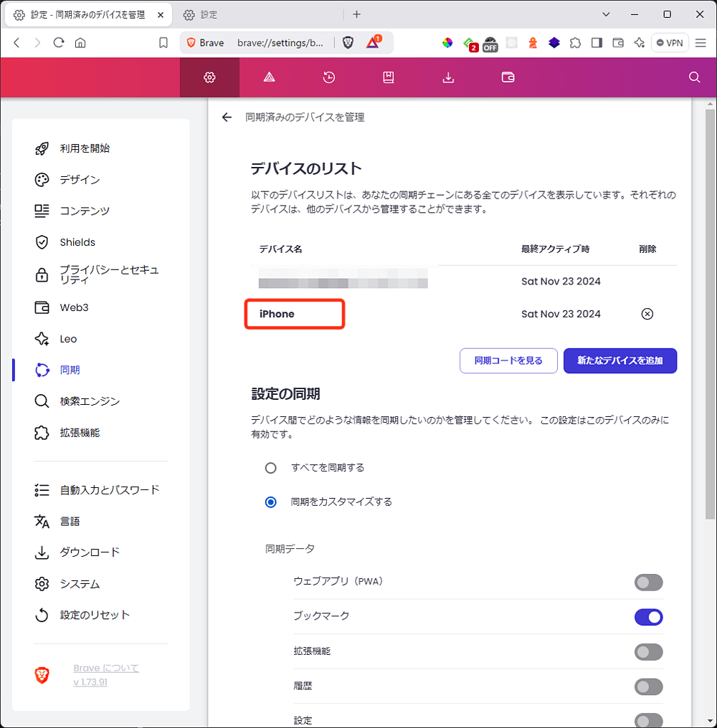Click the 同期コードを見る button
The height and width of the screenshot is (728, 717).
pos(508,360)
